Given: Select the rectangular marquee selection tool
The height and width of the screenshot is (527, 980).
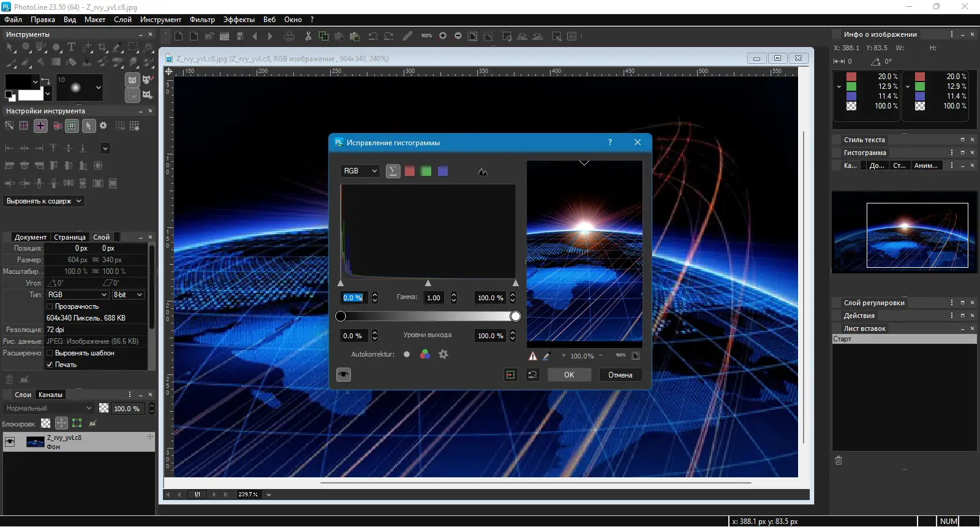Looking at the screenshot, I should 133,47.
